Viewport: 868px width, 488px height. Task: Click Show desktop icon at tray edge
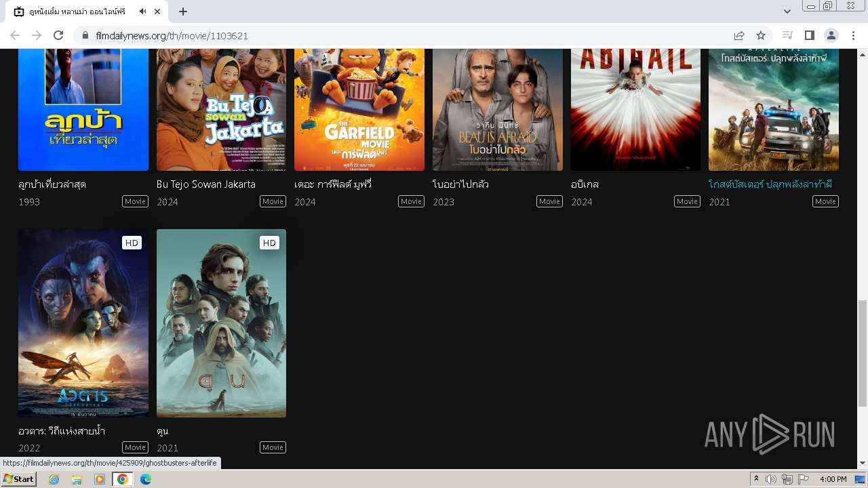pyautogui.click(x=861, y=479)
